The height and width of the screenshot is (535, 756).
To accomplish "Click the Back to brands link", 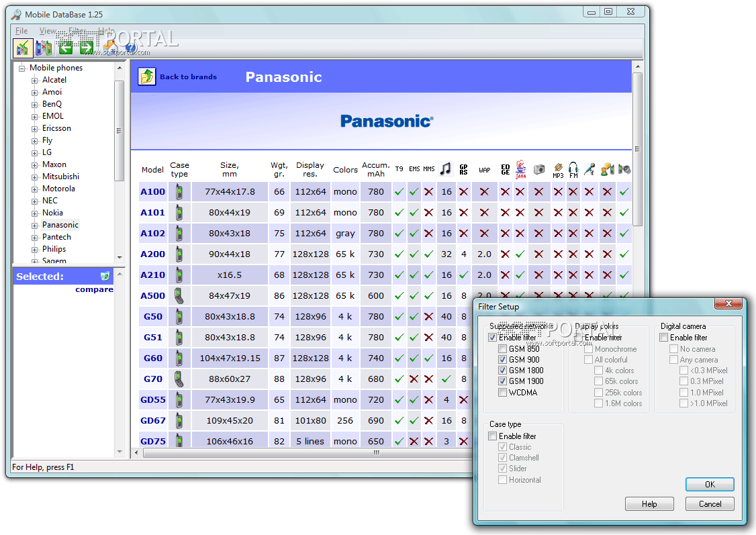I will [188, 77].
